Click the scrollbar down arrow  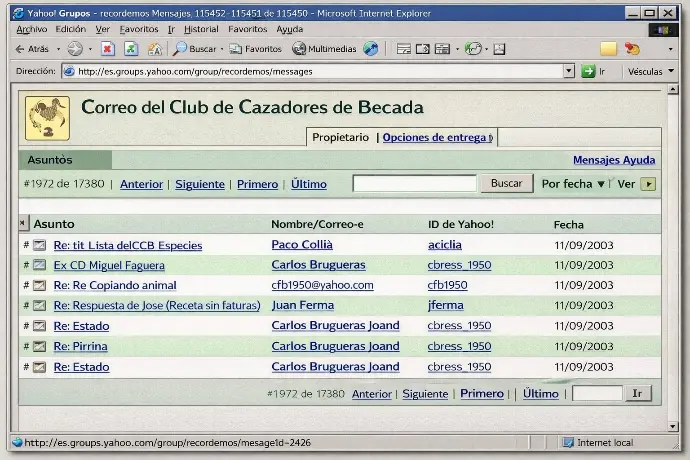(672, 426)
